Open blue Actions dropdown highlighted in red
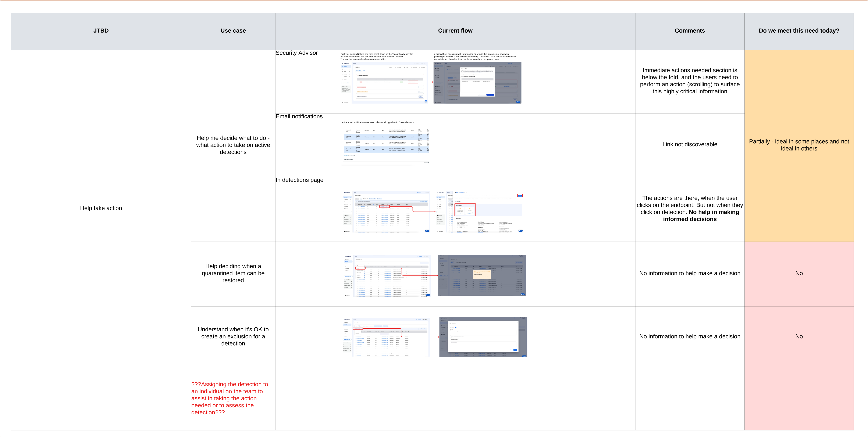The width and height of the screenshot is (868, 437). (520, 196)
